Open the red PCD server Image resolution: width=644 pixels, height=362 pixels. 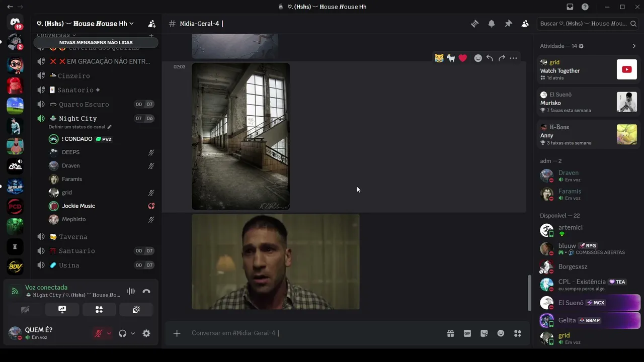point(15,206)
